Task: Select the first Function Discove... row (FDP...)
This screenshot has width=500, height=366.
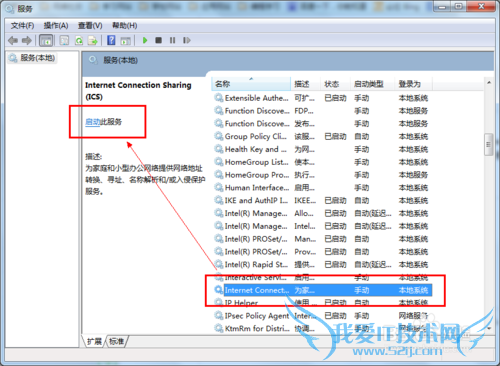Action: pos(322,111)
